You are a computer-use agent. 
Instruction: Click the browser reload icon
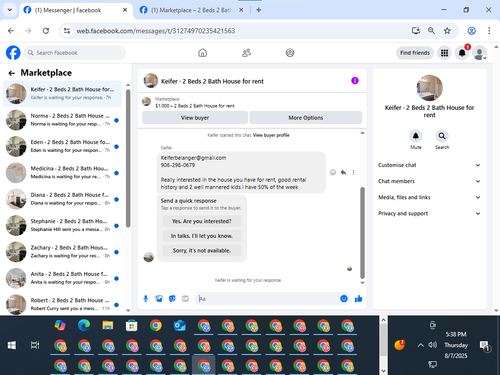[46, 31]
